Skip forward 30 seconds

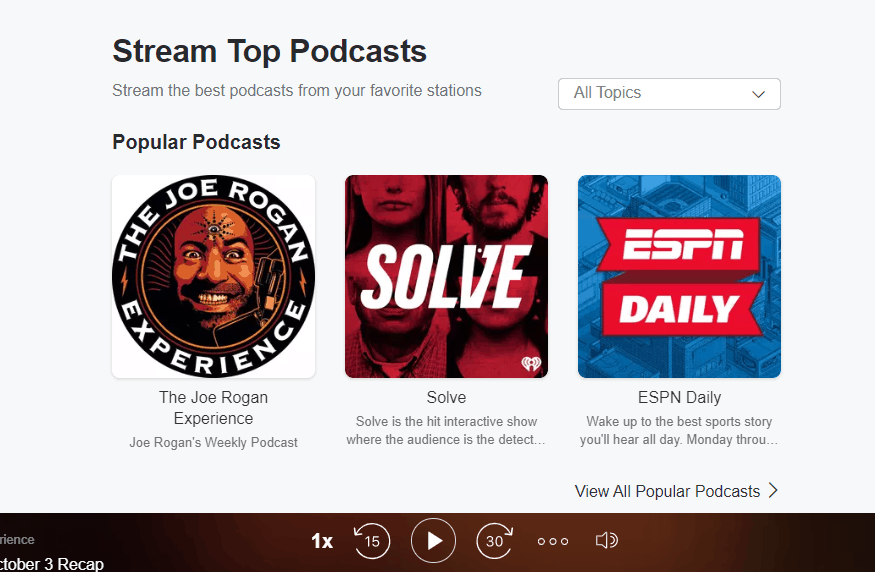[494, 541]
